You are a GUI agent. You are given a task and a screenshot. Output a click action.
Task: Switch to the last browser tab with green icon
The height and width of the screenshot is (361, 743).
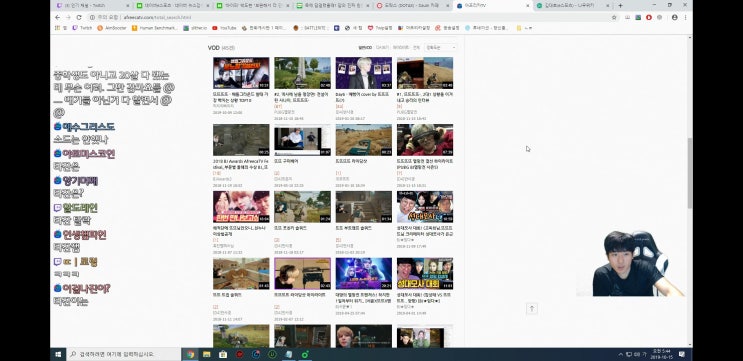(x=572, y=6)
